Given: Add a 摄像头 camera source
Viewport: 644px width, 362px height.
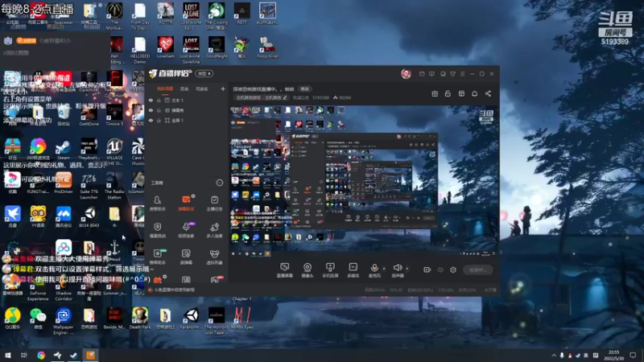Looking at the screenshot, I should tap(308, 270).
